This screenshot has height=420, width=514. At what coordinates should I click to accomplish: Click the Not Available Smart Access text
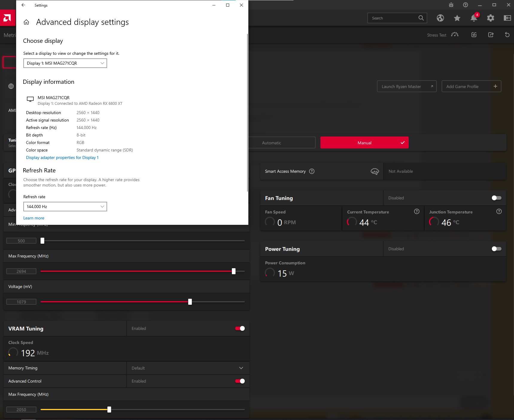coord(401,171)
